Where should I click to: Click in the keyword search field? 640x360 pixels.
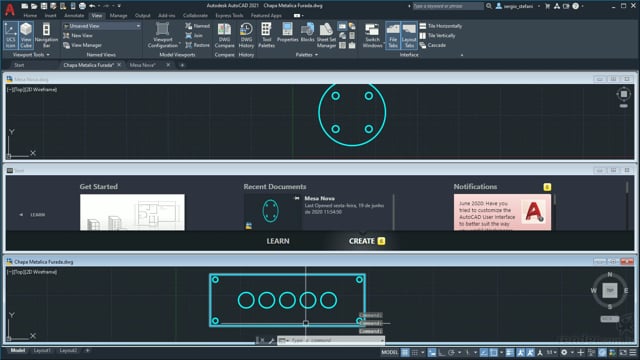(448, 6)
